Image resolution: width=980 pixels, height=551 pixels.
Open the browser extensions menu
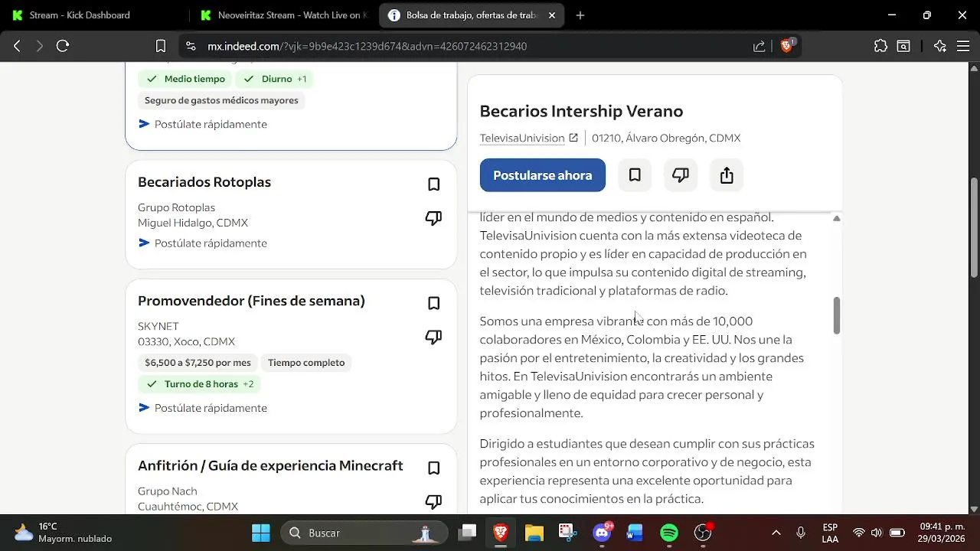pyautogui.click(x=880, y=46)
